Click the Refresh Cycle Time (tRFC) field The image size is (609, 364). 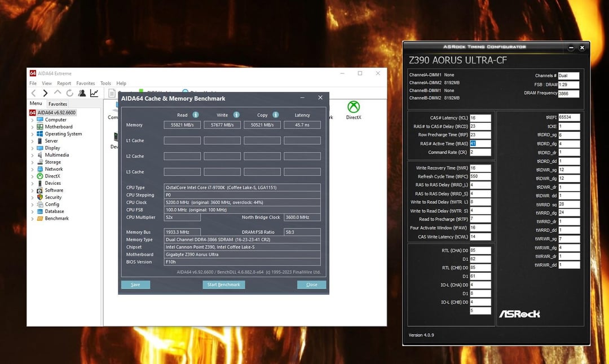click(x=480, y=176)
